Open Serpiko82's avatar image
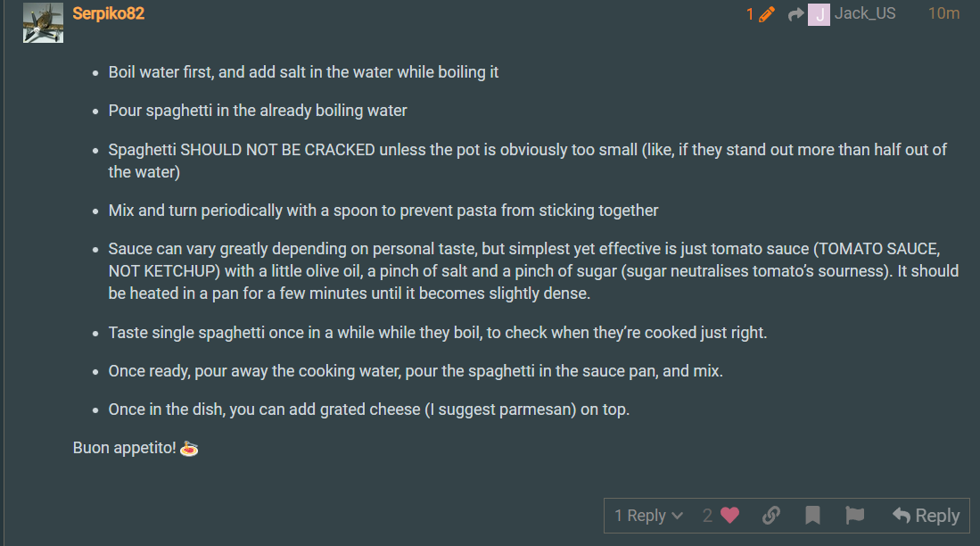Image resolution: width=980 pixels, height=546 pixels. tap(43, 22)
